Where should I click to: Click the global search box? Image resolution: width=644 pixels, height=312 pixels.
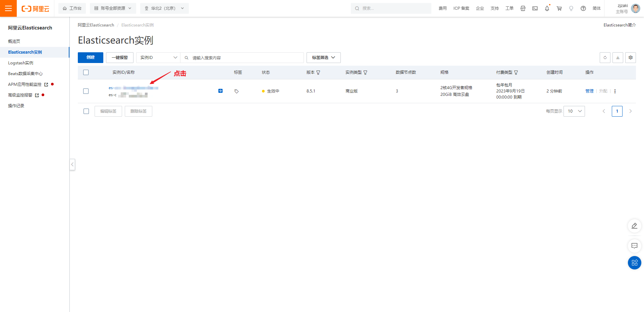point(391,8)
